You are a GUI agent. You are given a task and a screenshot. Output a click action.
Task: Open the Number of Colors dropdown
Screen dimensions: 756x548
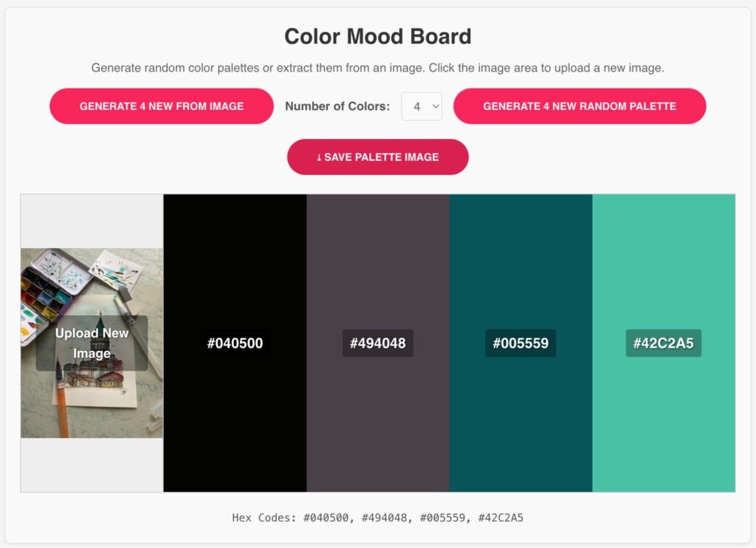(x=421, y=106)
